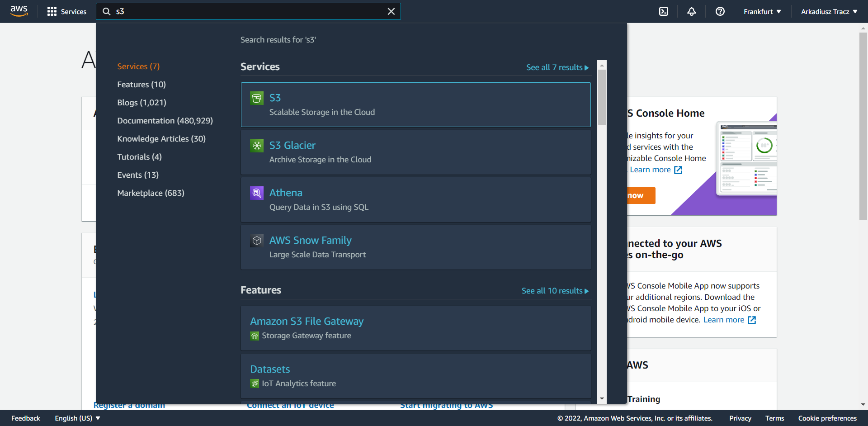
Task: Select the Tutorials (4) filter
Action: pyautogui.click(x=139, y=157)
